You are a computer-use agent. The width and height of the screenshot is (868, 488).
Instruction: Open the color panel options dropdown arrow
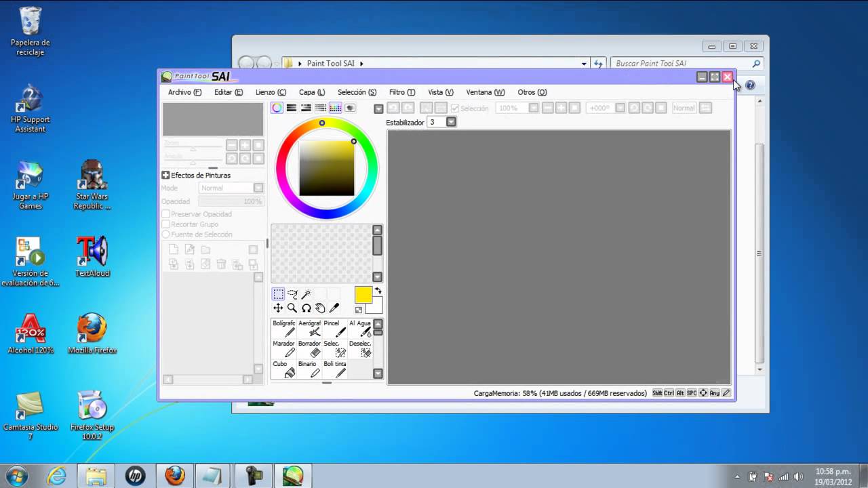pos(379,108)
